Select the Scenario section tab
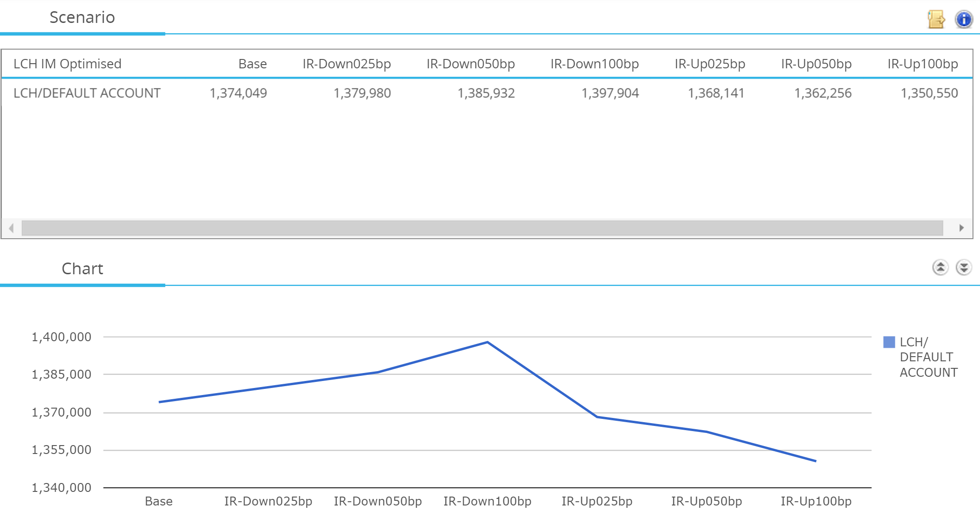 point(82,17)
